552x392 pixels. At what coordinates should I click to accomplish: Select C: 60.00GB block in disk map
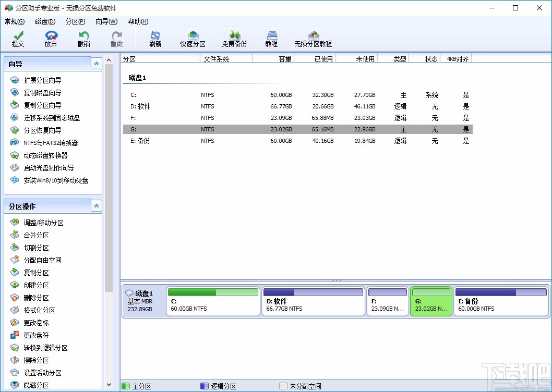213,302
